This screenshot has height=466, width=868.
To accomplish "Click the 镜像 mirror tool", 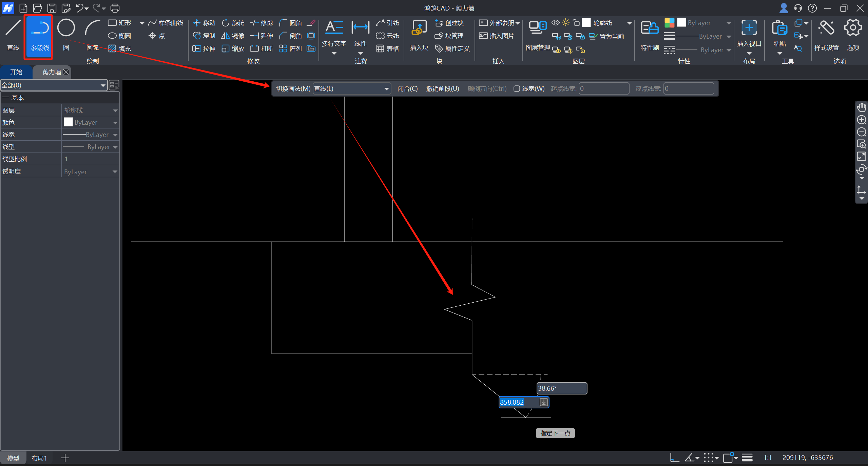I will 233,36.
